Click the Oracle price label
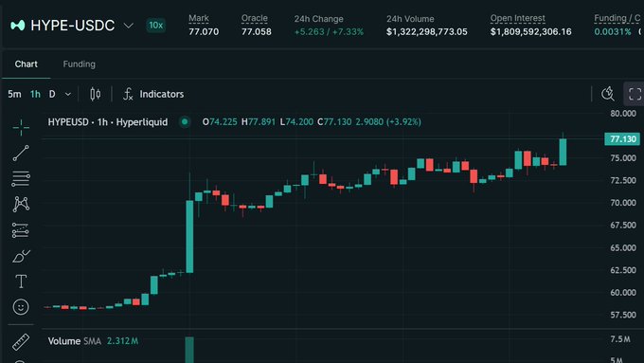 pos(254,18)
